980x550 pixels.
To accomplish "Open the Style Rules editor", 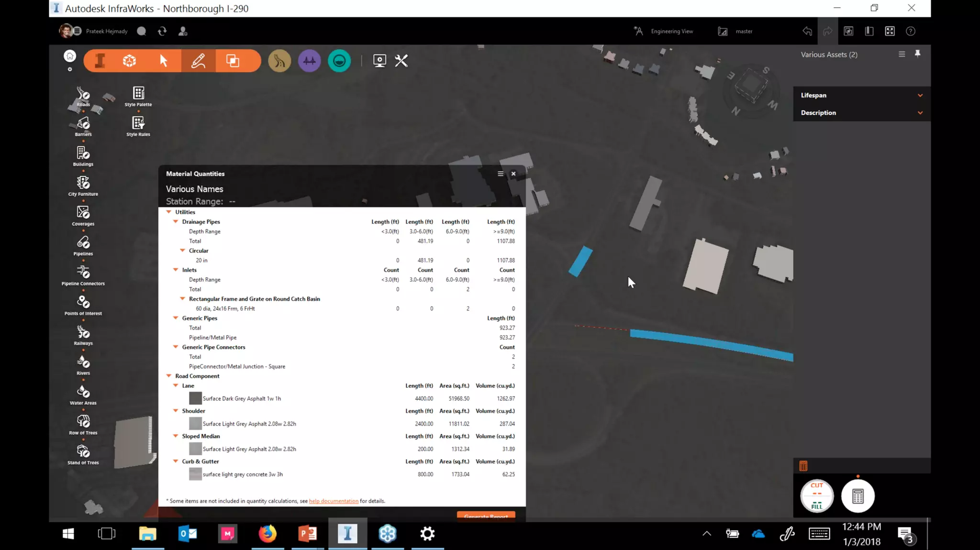I will pos(138,126).
